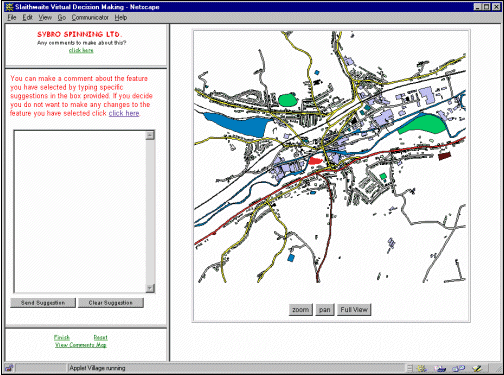Open the File menu
Screen dimensions: 504x375
tap(12, 18)
